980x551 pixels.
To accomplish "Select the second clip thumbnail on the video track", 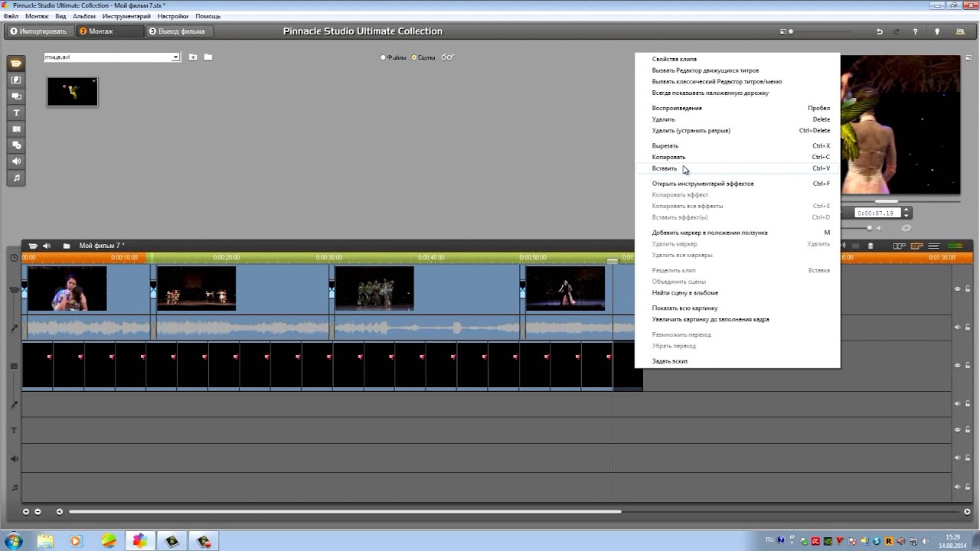I will pos(197,288).
